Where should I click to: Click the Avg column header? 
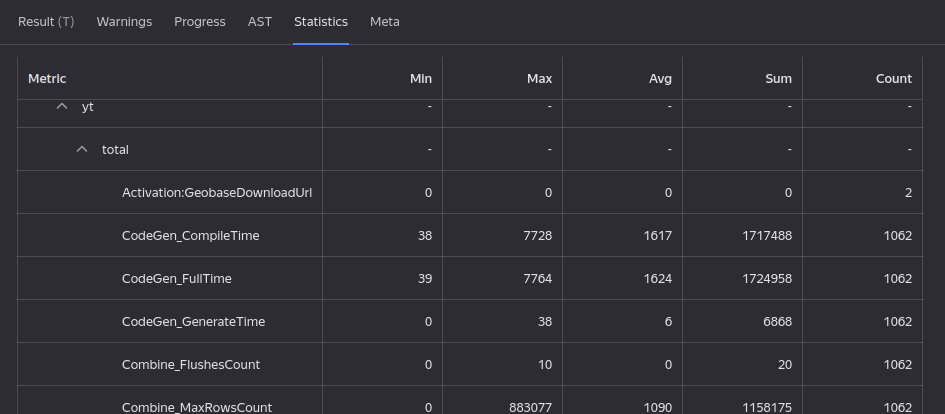click(x=660, y=79)
